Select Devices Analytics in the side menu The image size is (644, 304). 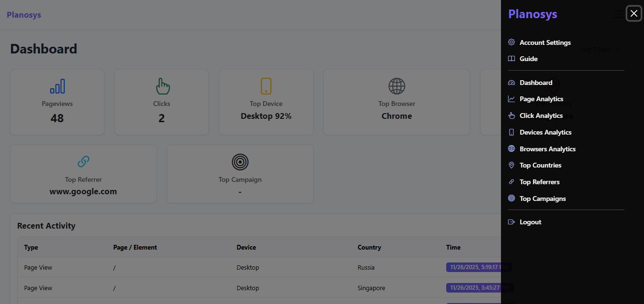(x=545, y=132)
